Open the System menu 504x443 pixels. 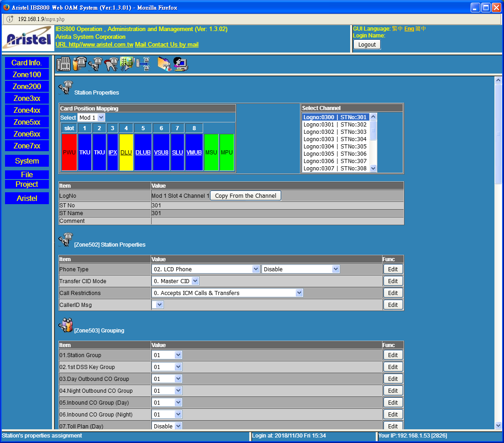coord(26,161)
